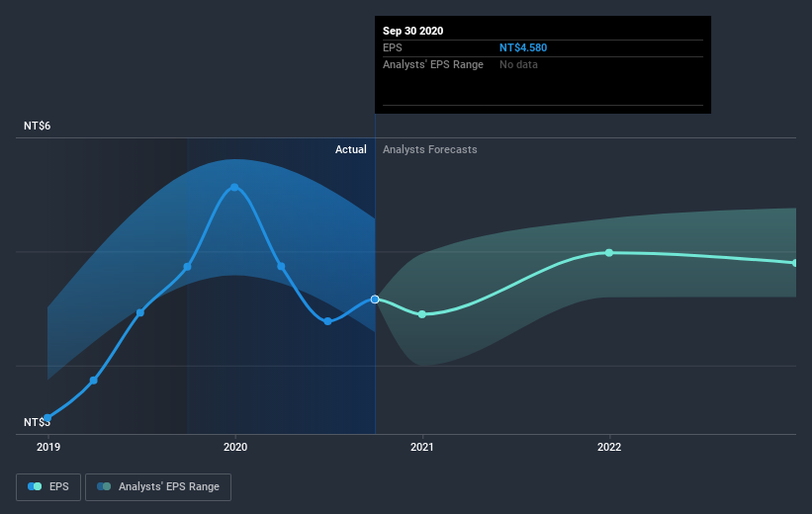812x514 pixels.
Task: Click the 2022 x-axis label
Action: [609, 447]
